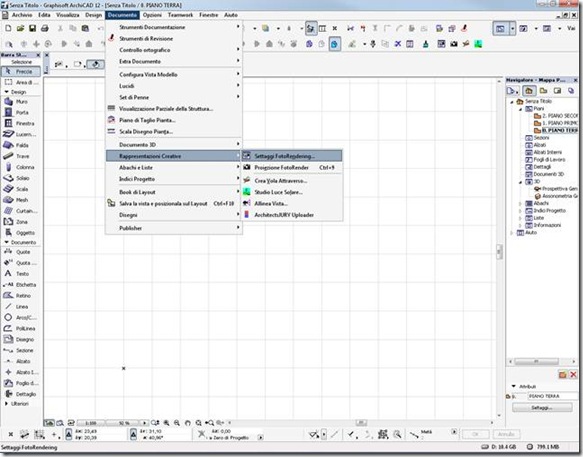Screen dimensions: 583x457
Task: Click the Print toolbar icon
Action: click(45, 28)
